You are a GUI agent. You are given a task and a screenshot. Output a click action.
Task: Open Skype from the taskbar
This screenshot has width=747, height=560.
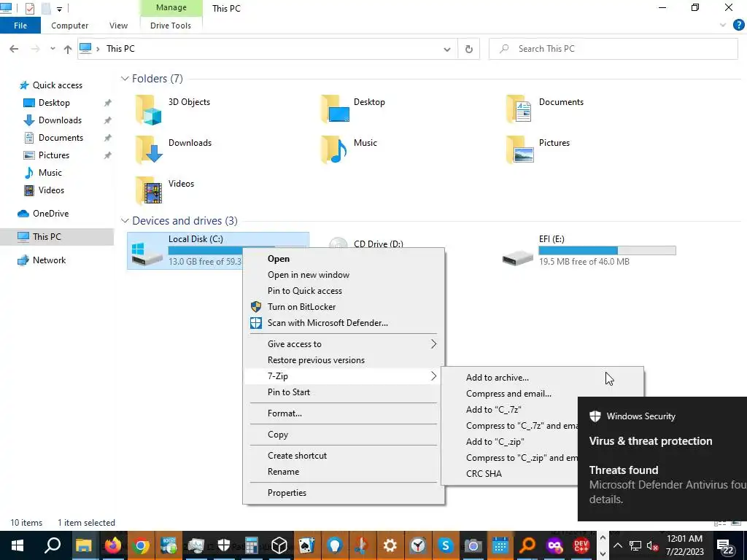click(x=446, y=545)
